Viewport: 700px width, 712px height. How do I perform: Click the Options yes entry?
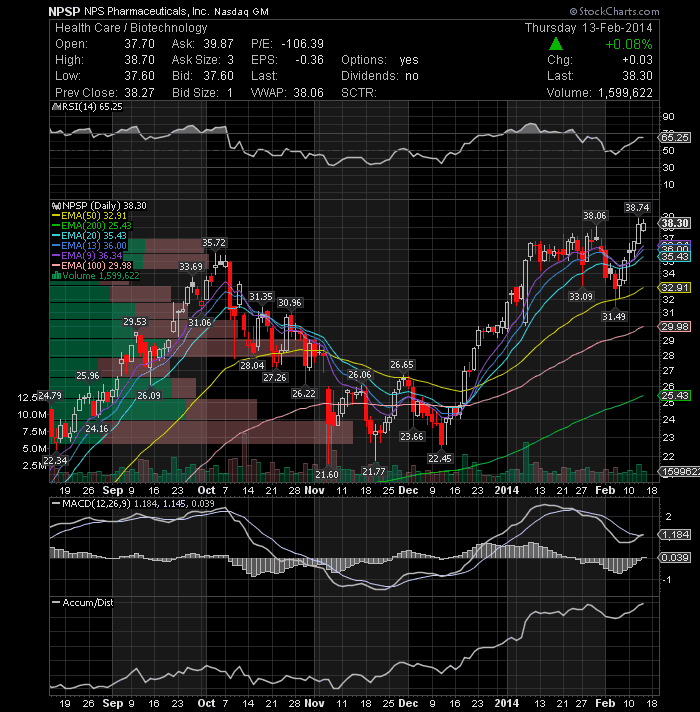[x=380, y=60]
